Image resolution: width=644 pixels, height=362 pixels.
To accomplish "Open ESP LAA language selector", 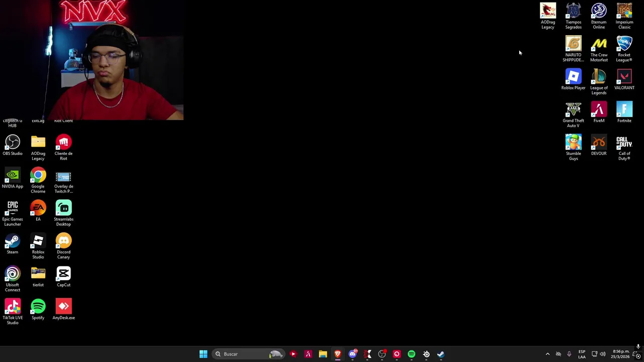I will tap(582, 354).
